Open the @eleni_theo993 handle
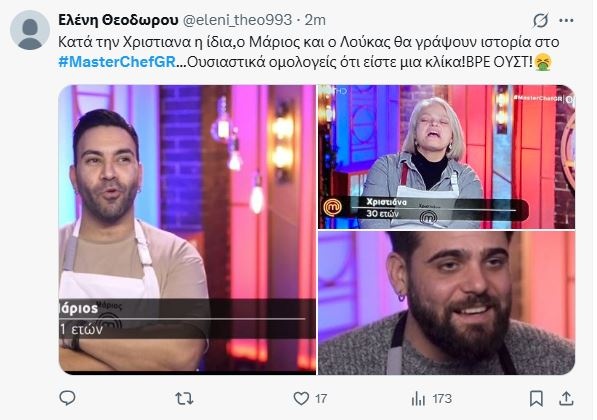 (237, 20)
